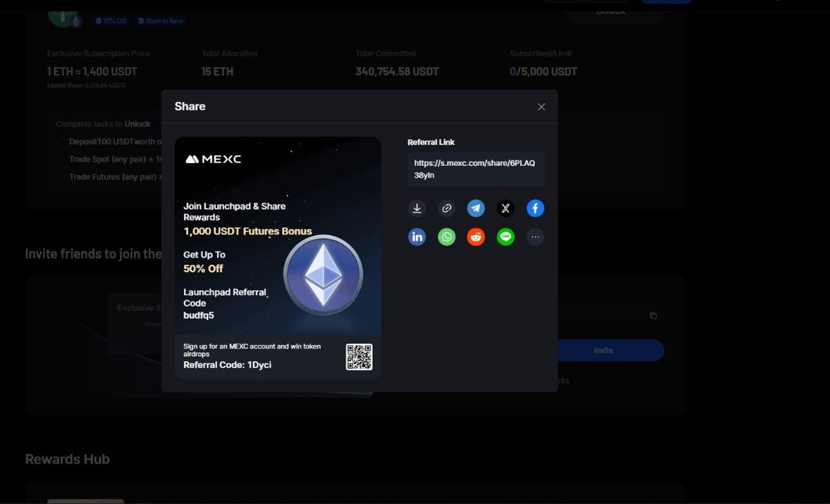This screenshot has width=830, height=504.
Task: Click the 1 ETH = 1,400 USDT price
Action: [92, 72]
